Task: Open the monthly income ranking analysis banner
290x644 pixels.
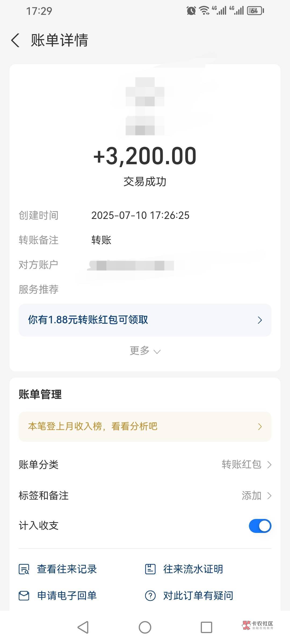Action: (x=145, y=426)
